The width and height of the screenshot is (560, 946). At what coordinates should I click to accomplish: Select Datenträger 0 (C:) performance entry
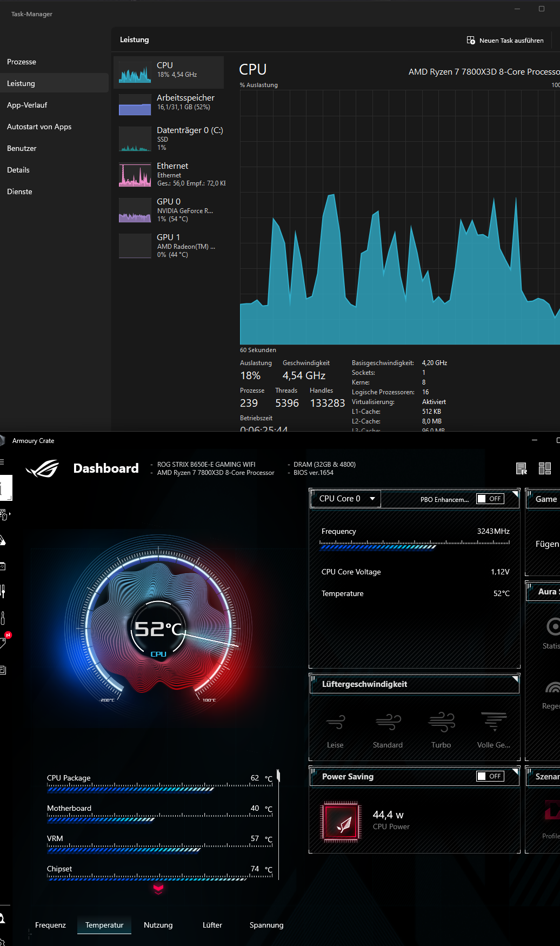(x=169, y=138)
